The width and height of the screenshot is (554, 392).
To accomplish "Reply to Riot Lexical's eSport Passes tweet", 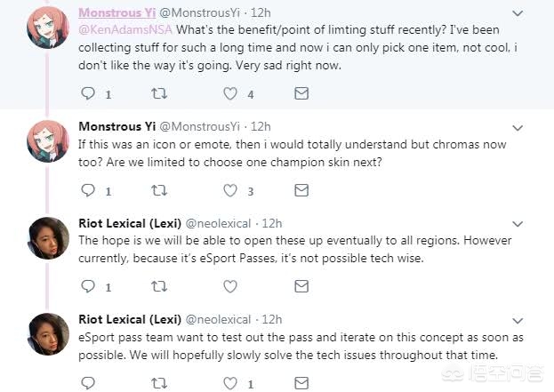I will click(x=88, y=287).
